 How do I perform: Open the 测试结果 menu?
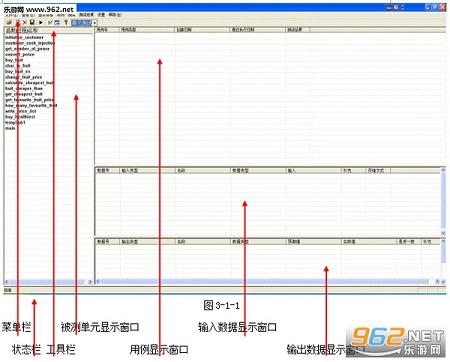86,15
